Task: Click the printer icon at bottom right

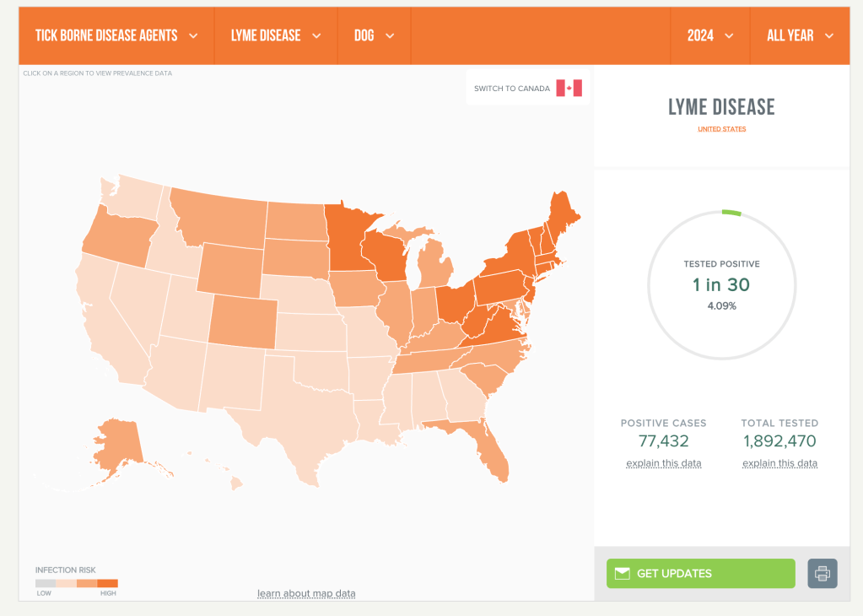Action: [x=822, y=573]
